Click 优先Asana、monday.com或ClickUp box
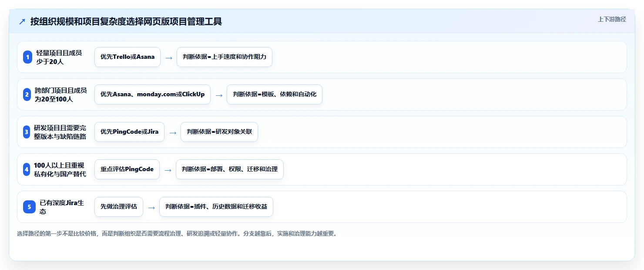The width and height of the screenshot is (644, 270). click(152, 94)
